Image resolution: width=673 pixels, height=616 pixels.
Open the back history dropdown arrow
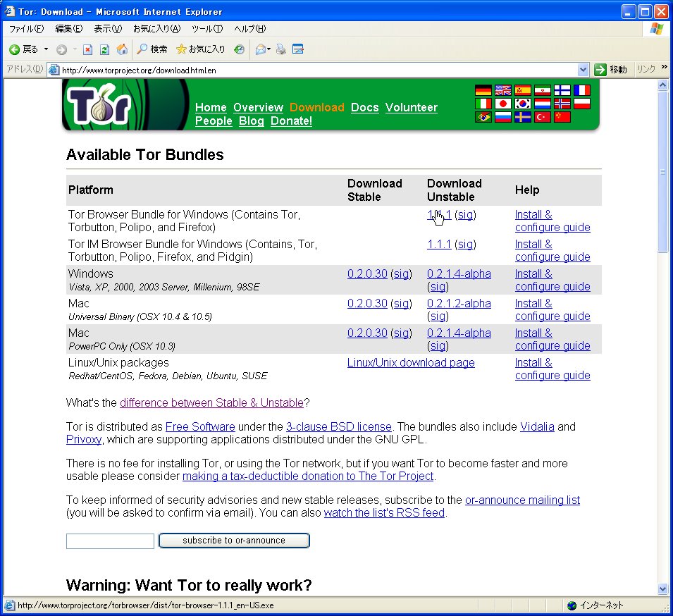coord(46,49)
